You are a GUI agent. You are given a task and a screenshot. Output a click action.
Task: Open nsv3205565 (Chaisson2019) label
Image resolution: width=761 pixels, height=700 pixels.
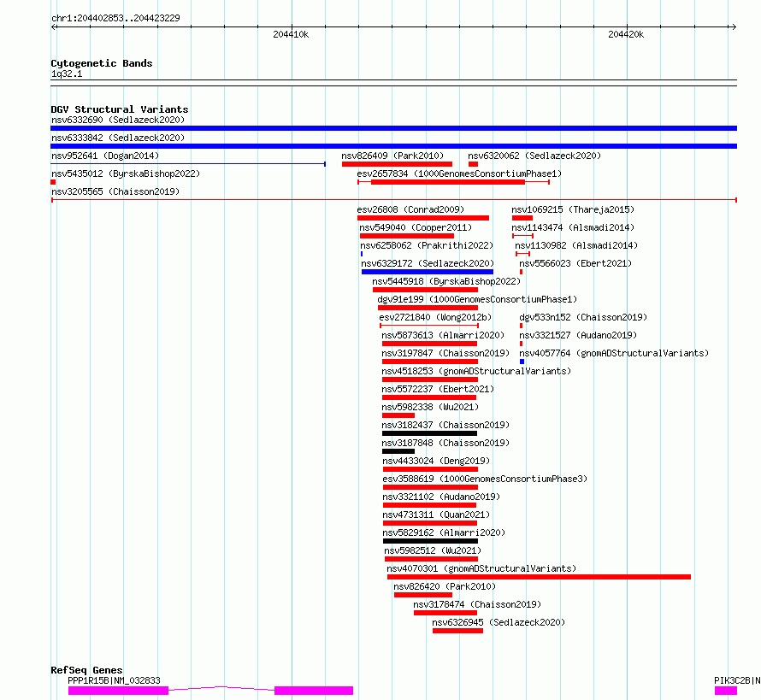115,191
